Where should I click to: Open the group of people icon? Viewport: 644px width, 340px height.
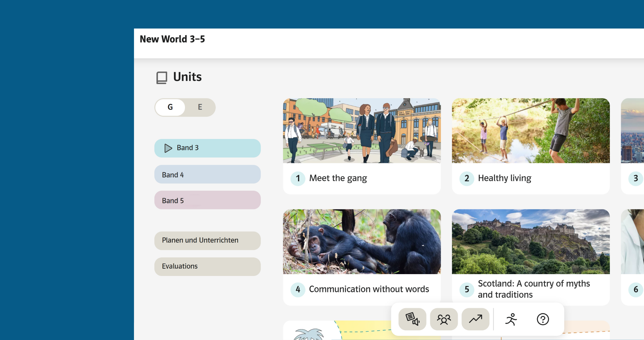tap(444, 319)
